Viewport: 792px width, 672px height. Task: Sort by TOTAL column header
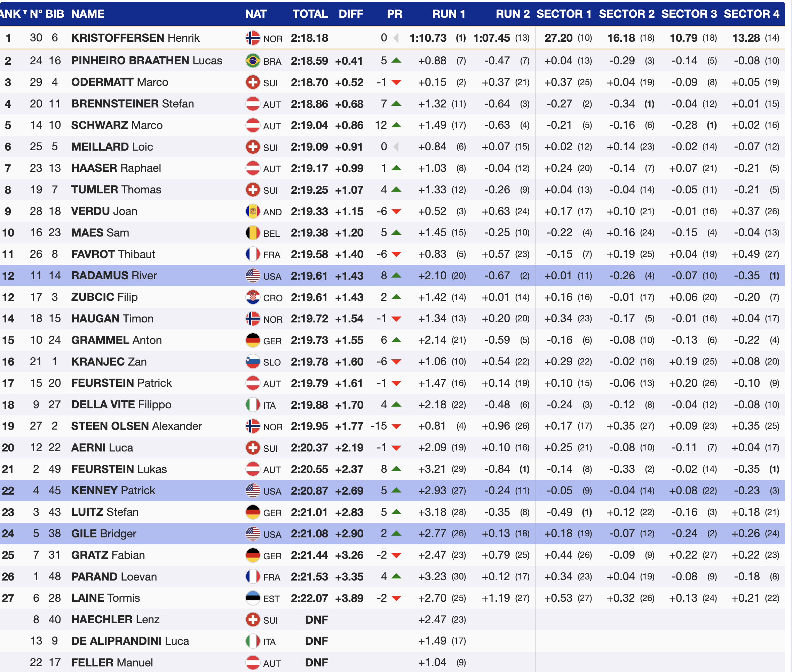click(x=310, y=14)
